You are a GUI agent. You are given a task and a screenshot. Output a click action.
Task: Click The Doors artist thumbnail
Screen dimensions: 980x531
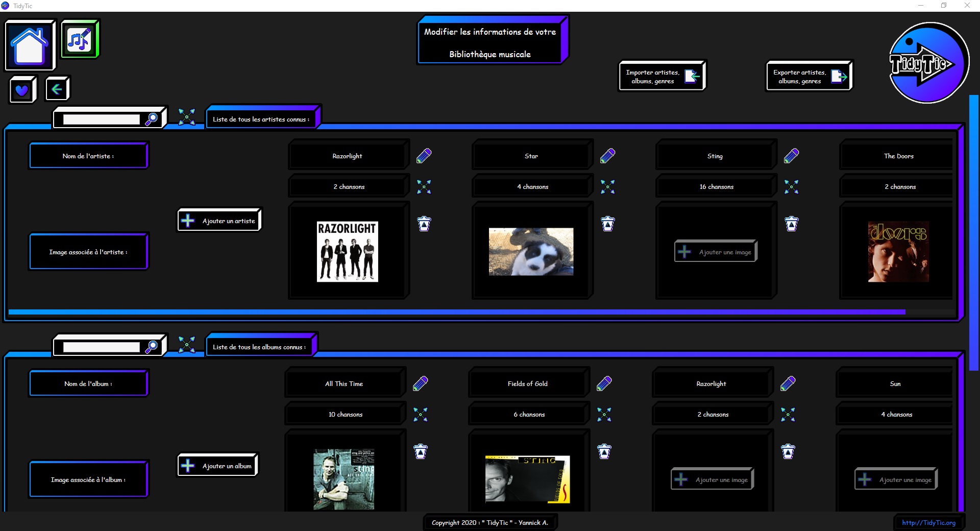(x=898, y=252)
